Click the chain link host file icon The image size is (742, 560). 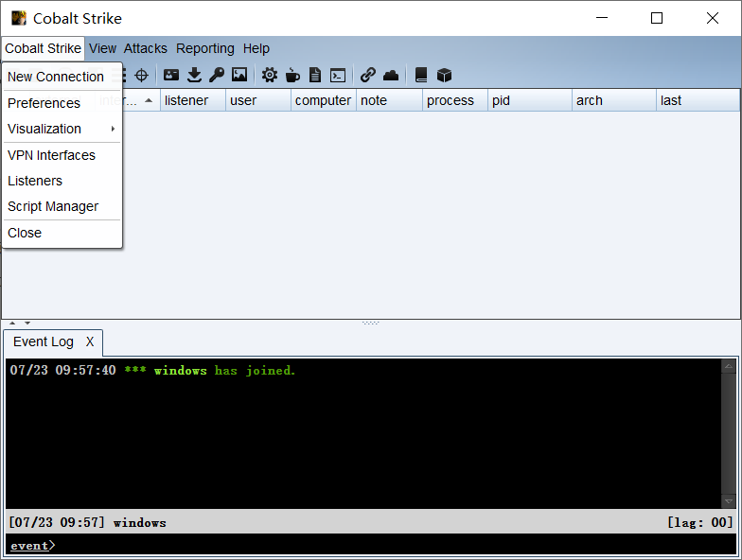tap(367, 75)
